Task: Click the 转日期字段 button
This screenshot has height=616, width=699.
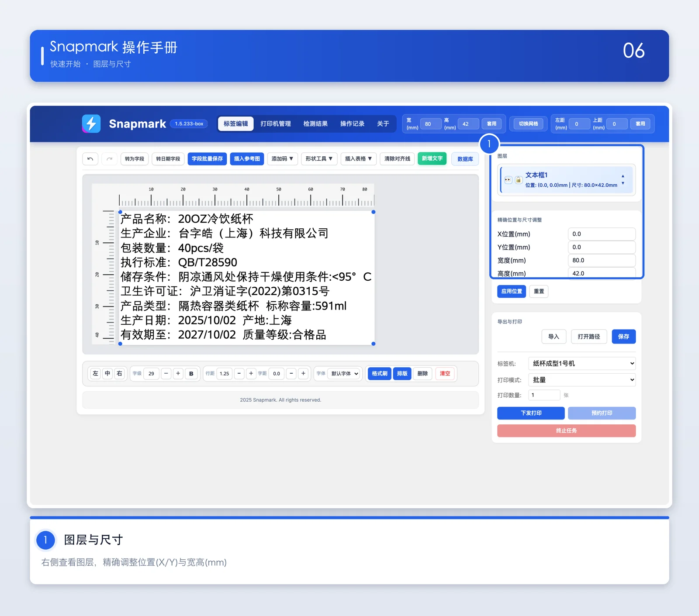Action: tap(168, 159)
